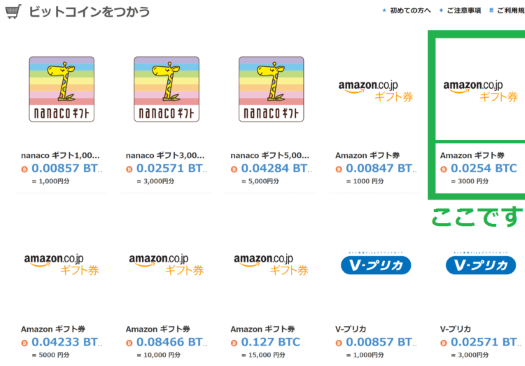Choose the nanaco gift 5,000 yen card image
The image size is (525, 366).
(x=271, y=89)
